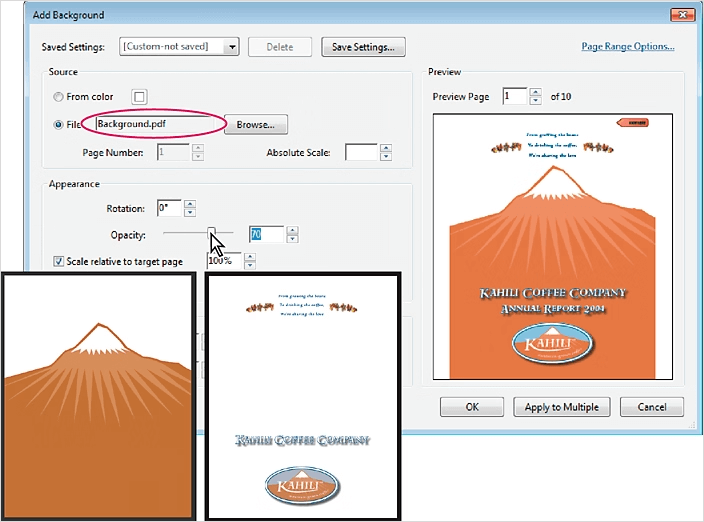Click the Opacity value field showing 70
Viewport: 704px width, 522px height.
coord(267,234)
